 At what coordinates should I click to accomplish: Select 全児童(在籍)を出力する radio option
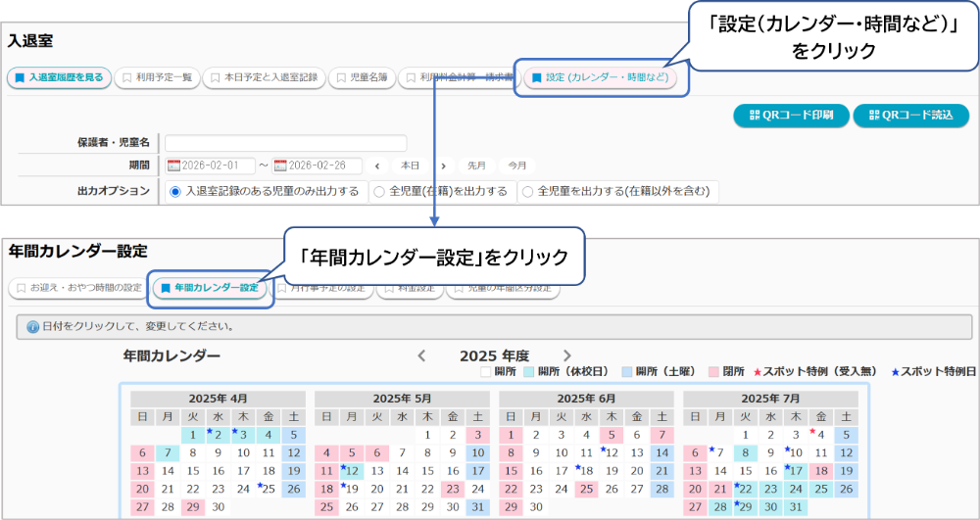tap(378, 191)
